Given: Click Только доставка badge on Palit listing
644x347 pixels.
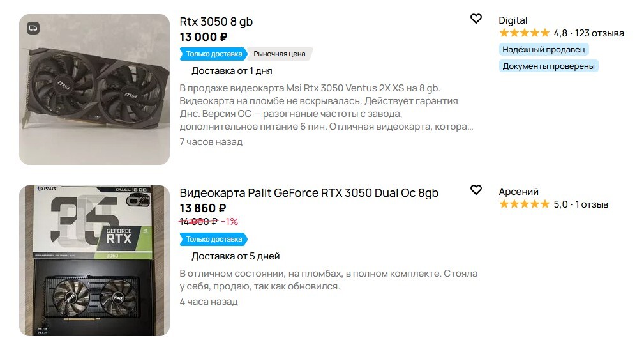Looking at the screenshot, I should (213, 239).
